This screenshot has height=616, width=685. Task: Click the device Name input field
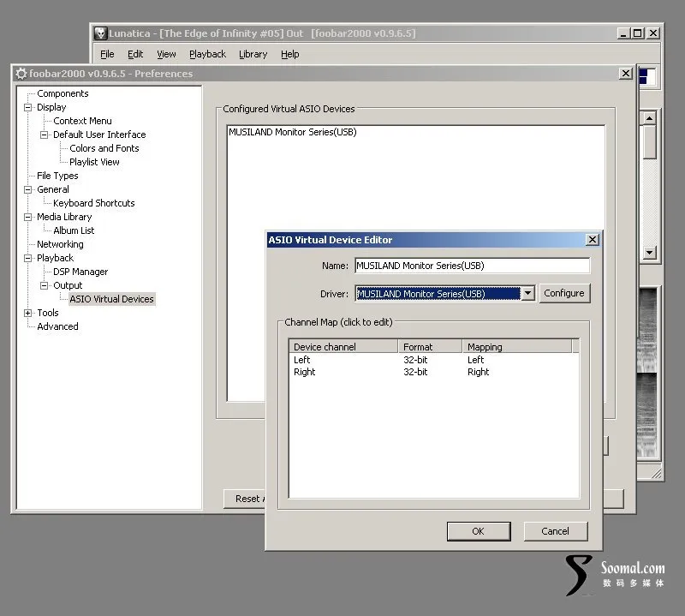pos(473,266)
